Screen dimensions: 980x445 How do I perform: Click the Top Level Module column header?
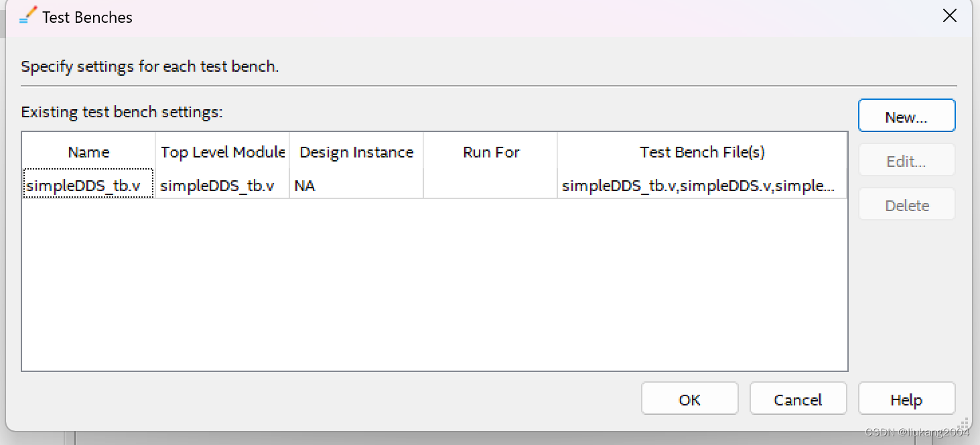tap(222, 151)
